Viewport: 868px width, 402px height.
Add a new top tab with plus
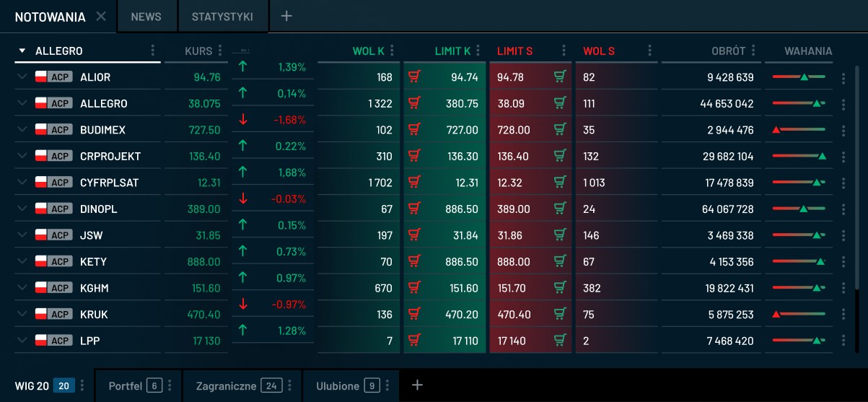tap(286, 16)
